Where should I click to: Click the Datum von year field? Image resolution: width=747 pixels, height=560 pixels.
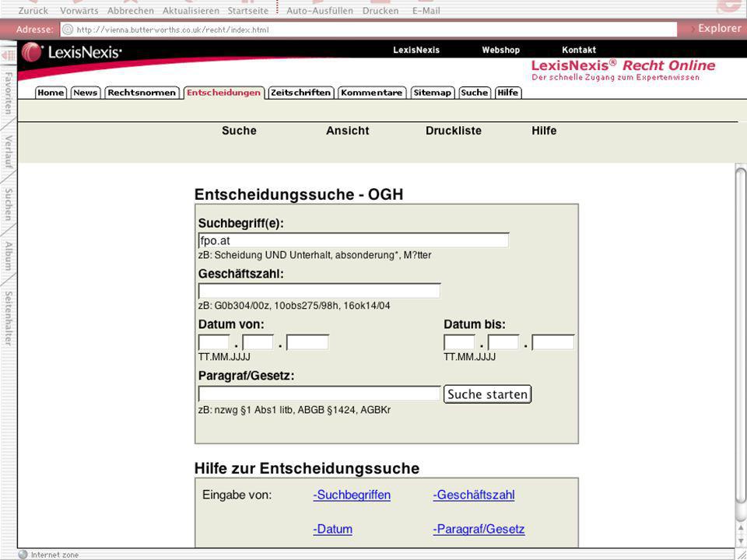click(307, 342)
